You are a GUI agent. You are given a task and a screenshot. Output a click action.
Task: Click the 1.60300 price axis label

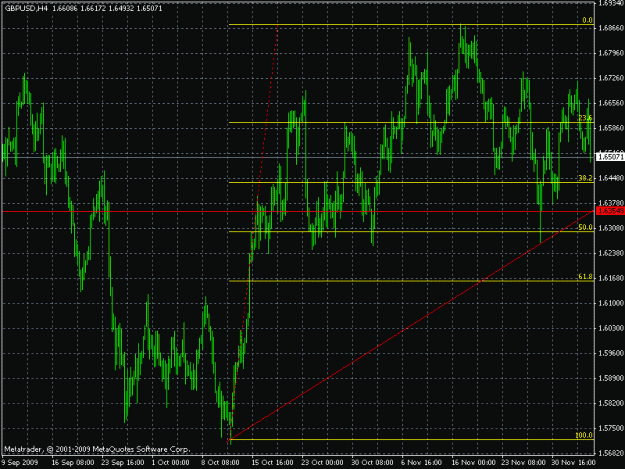611,328
